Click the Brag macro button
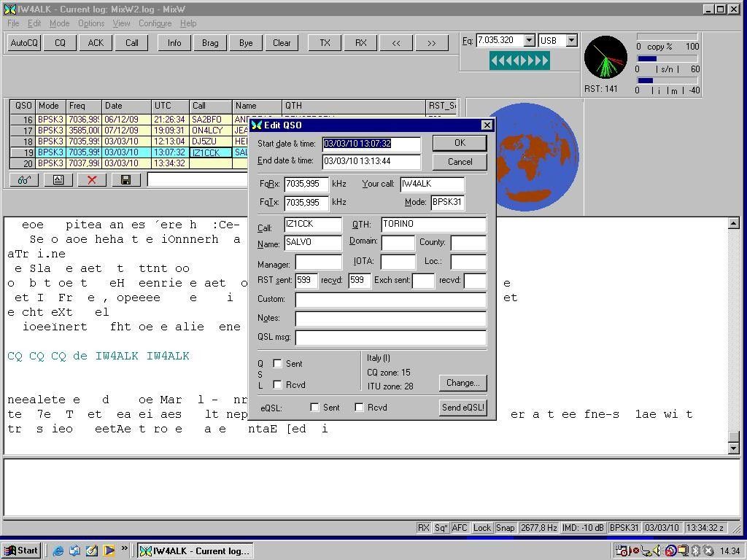Screen dimensions: 747x560 point(210,43)
